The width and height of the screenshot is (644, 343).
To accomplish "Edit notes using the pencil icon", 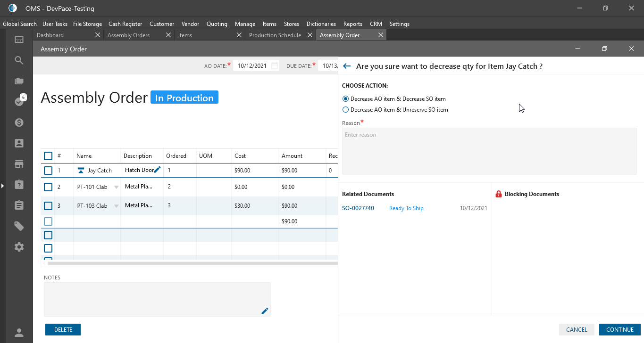I will [x=265, y=311].
